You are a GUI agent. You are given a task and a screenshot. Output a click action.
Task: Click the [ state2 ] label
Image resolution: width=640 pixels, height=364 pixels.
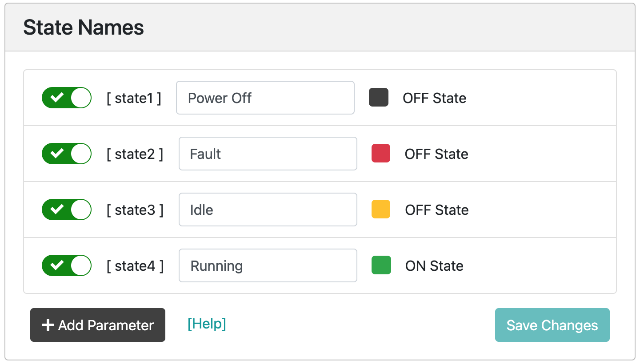point(135,154)
